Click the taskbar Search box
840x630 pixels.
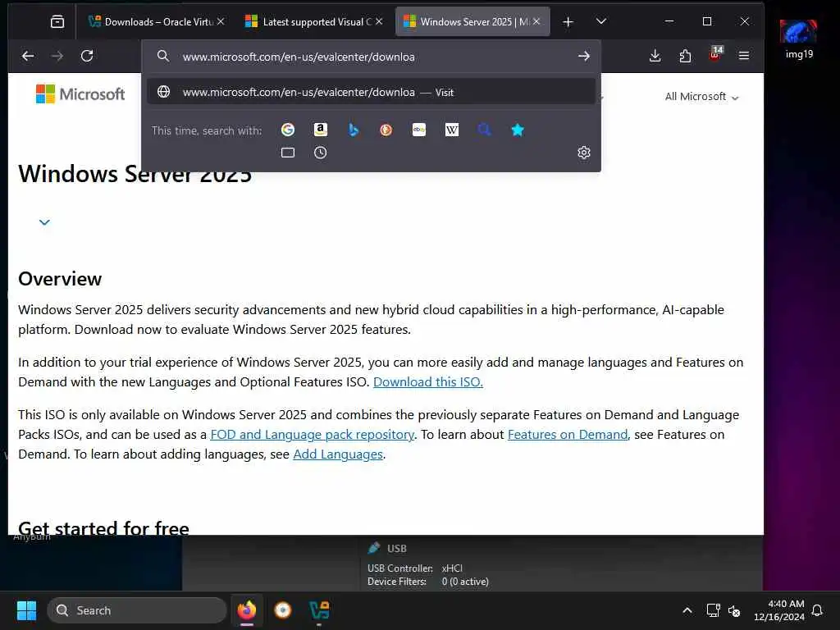[137, 610]
